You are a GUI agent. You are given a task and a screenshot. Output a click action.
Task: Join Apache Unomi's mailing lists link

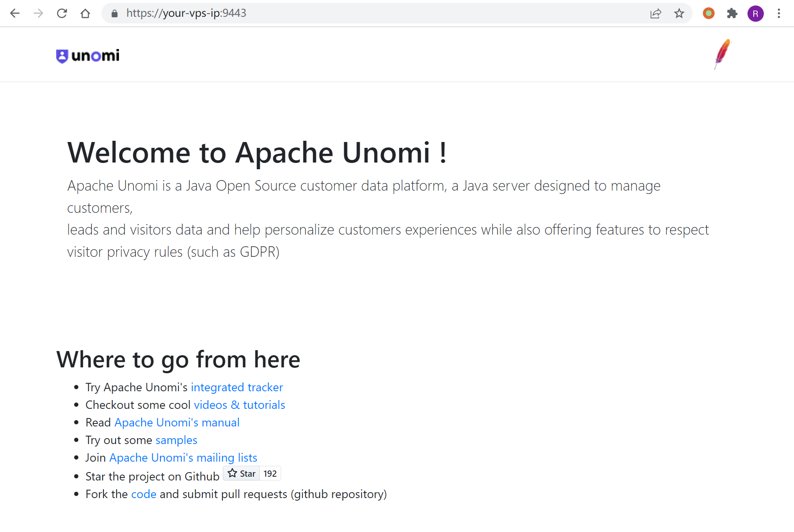183,457
